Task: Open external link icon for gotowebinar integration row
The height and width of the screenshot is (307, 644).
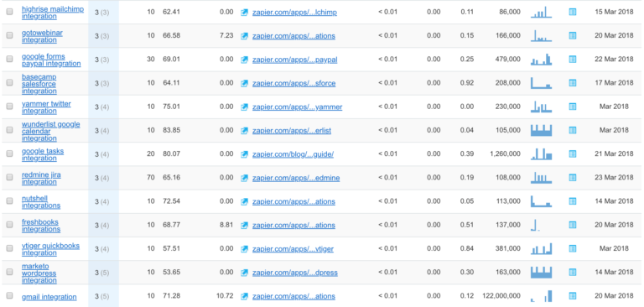Action: tap(244, 36)
